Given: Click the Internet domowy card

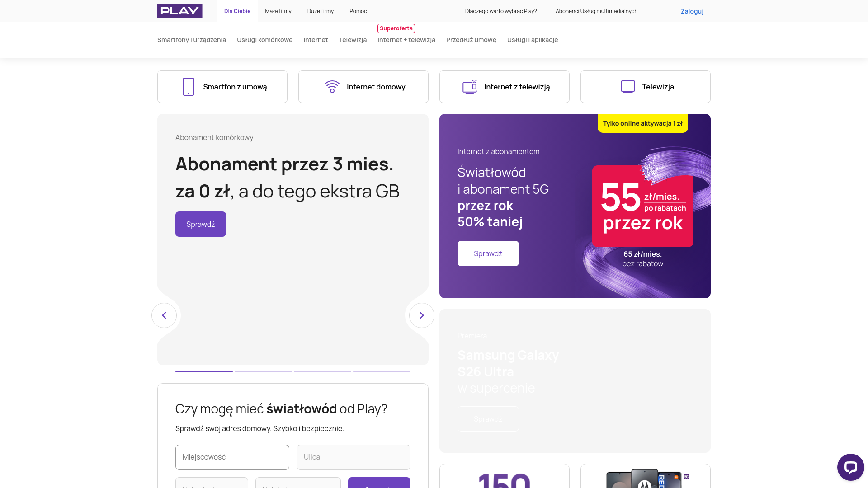Looking at the screenshot, I should point(363,87).
